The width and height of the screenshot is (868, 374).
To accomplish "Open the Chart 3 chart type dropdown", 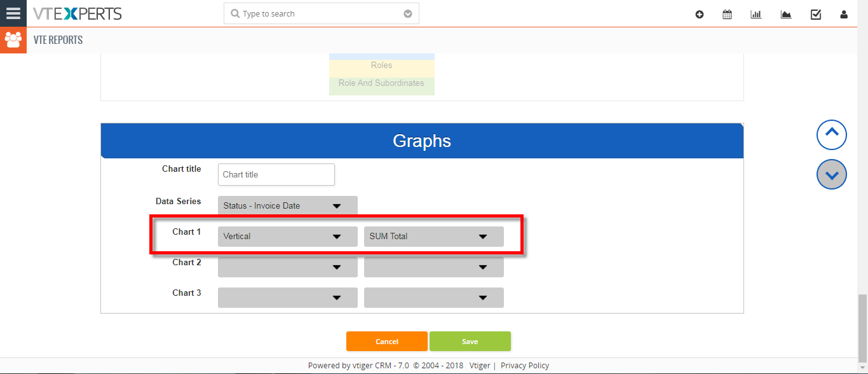I will point(288,298).
